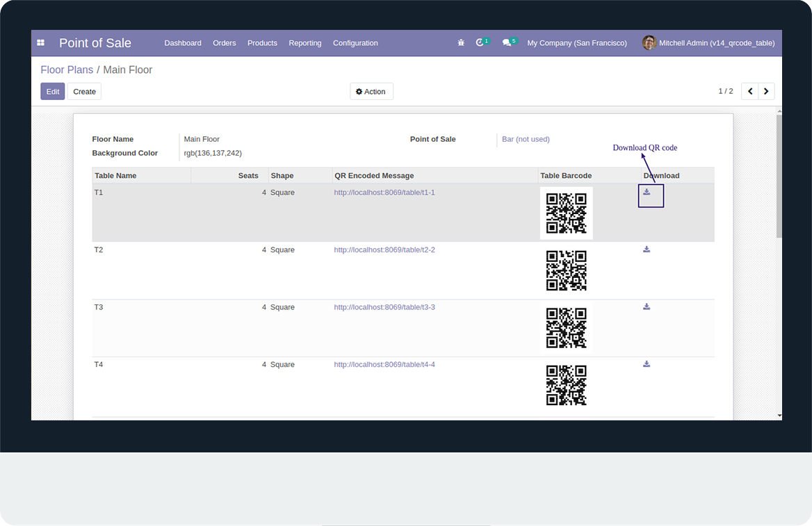Download the QR code for table T4
Screen dimensions: 812x526
[647, 365]
